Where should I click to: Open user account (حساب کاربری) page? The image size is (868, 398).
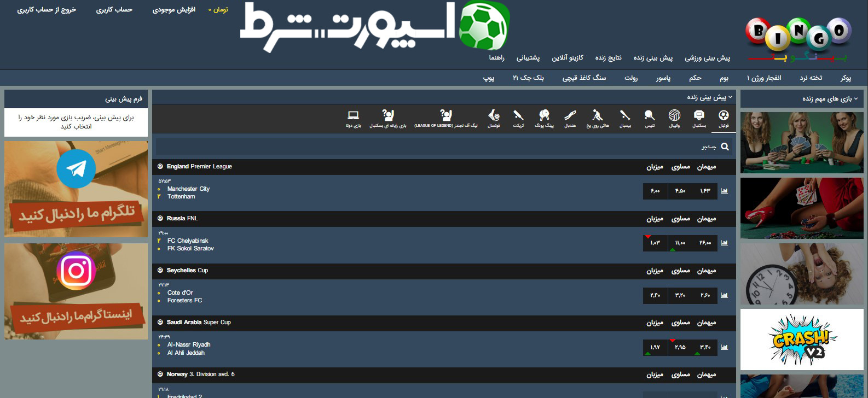[114, 10]
